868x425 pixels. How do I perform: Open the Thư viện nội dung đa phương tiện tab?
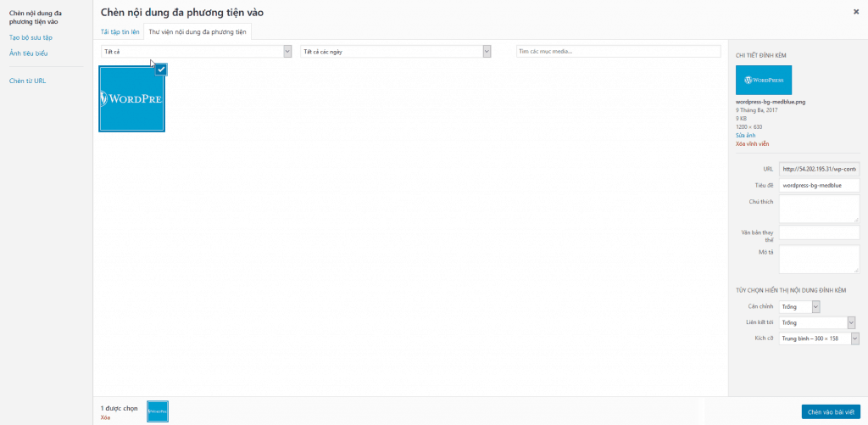pos(197,32)
